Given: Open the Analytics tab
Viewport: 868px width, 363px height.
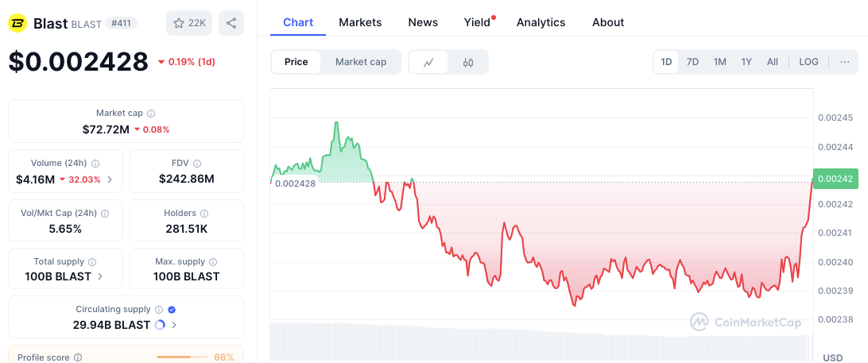Looking at the screenshot, I should (x=541, y=22).
